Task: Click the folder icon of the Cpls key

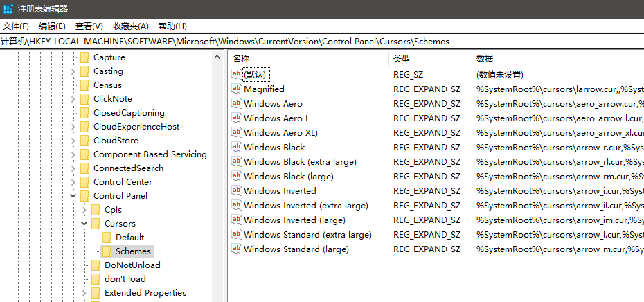Action: 96,210
